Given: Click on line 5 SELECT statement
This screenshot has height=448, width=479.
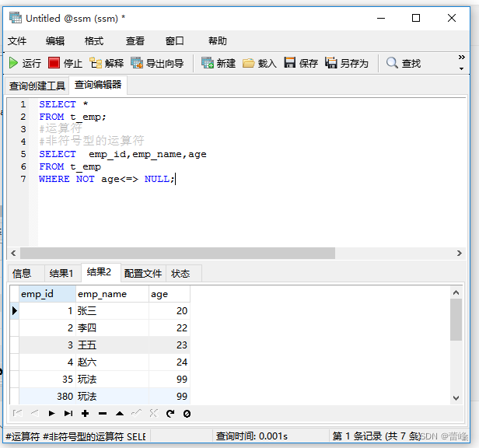Looking at the screenshot, I should point(123,154).
